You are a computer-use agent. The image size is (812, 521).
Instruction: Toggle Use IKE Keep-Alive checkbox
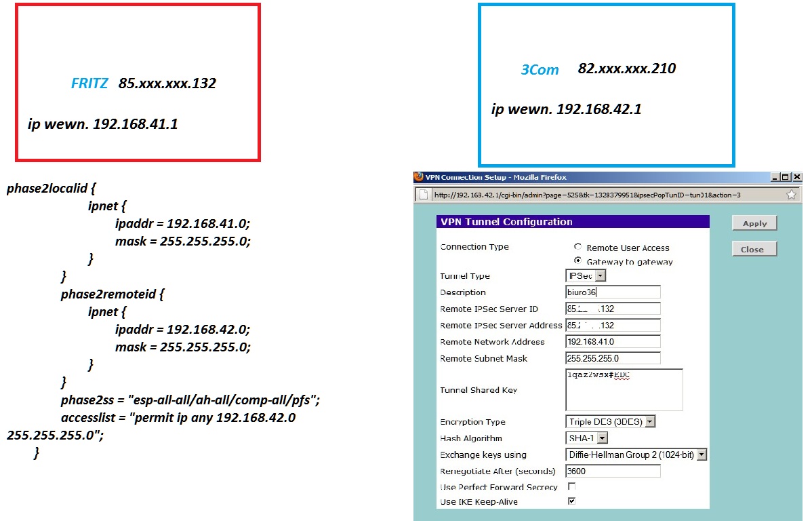571,501
